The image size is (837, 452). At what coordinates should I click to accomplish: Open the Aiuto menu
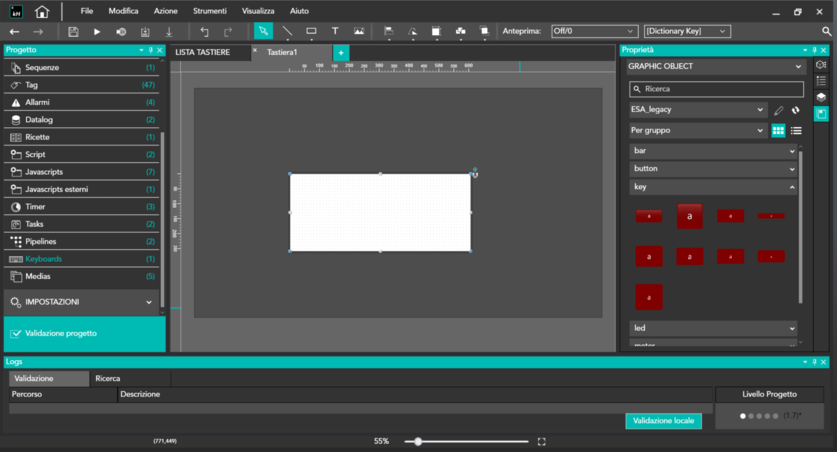tap(299, 11)
